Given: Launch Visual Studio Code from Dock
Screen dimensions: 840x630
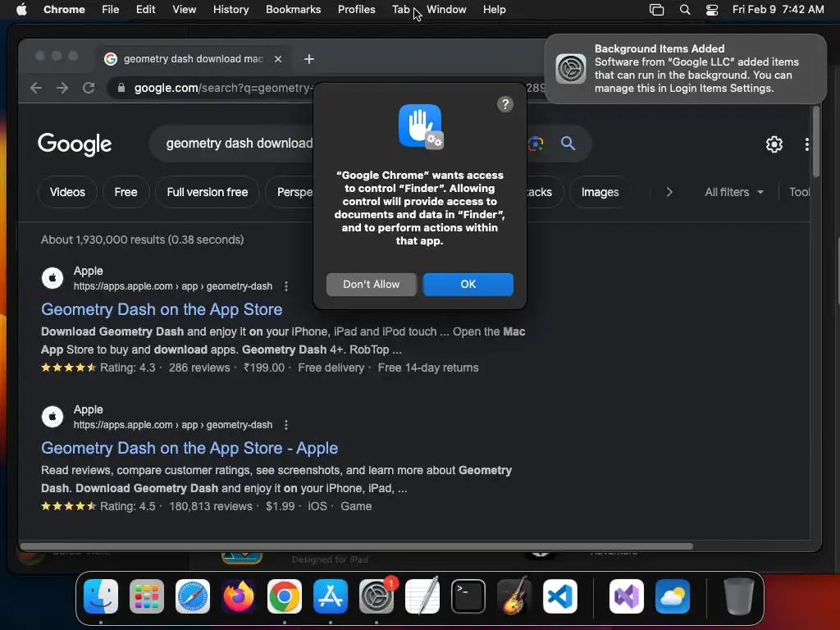Looking at the screenshot, I should click(x=559, y=596).
